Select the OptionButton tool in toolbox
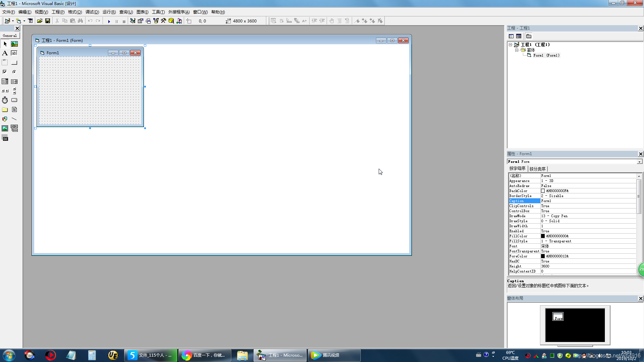 pos(14,72)
